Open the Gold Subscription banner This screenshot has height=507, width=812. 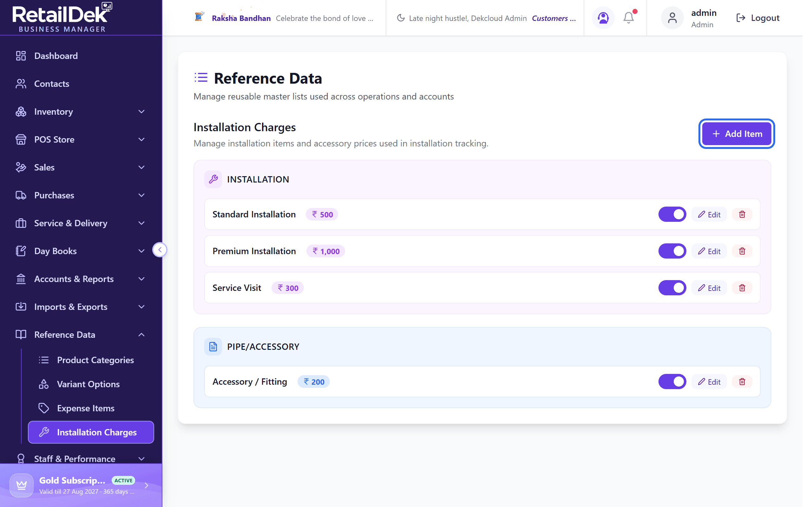(x=81, y=485)
